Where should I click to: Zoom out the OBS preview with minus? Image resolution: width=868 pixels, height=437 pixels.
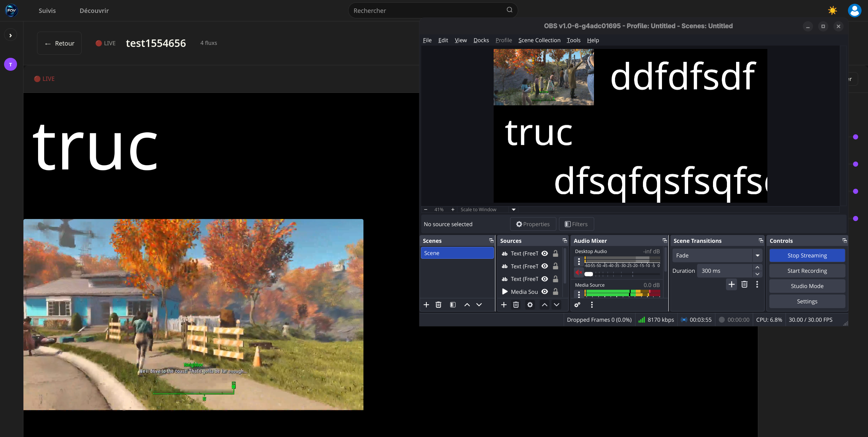pyautogui.click(x=426, y=209)
